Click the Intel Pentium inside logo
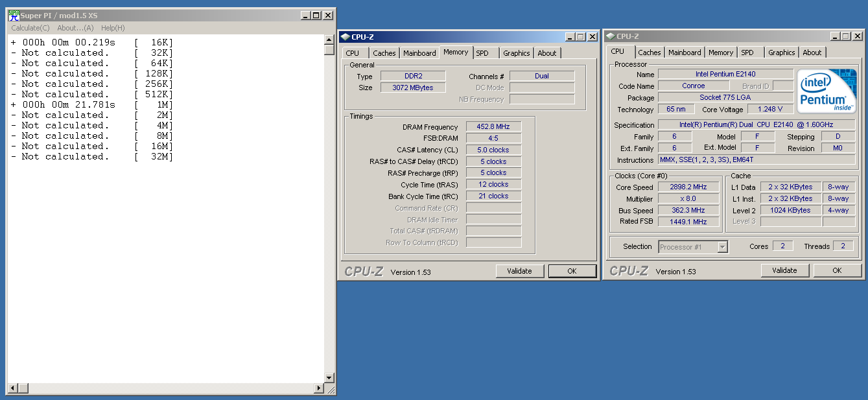Screen dimensions: 868x400 826,91
